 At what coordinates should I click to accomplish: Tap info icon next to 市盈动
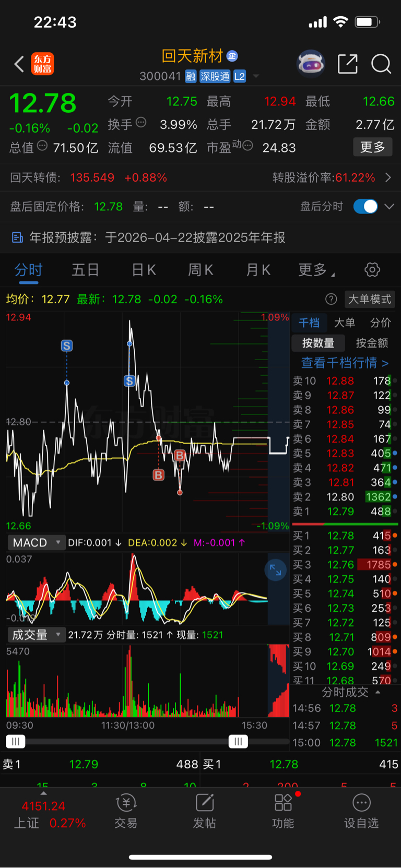point(248,146)
